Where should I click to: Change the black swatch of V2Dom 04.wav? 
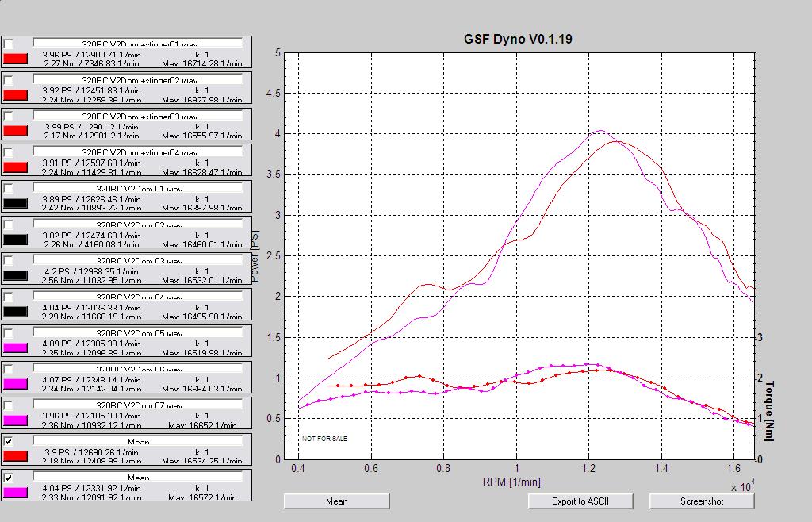coord(16,312)
